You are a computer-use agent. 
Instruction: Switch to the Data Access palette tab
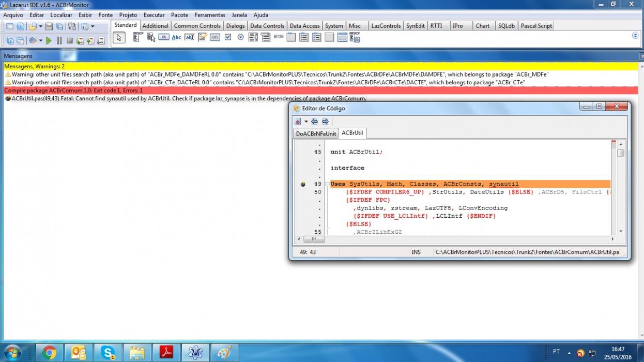304,26
